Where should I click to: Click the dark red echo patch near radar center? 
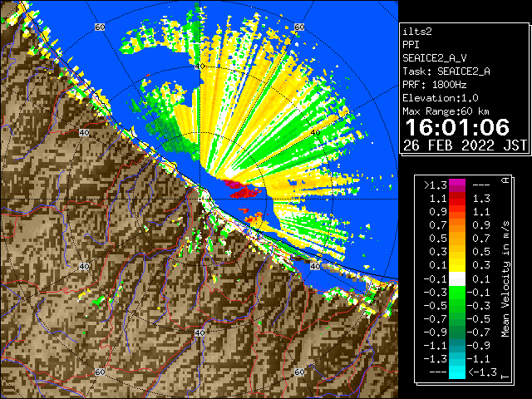(x=246, y=194)
